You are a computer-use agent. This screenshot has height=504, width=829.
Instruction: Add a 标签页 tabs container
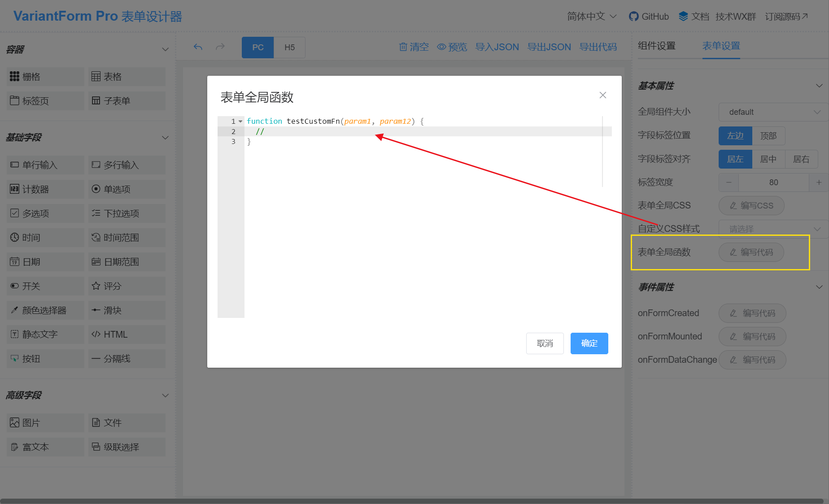46,101
